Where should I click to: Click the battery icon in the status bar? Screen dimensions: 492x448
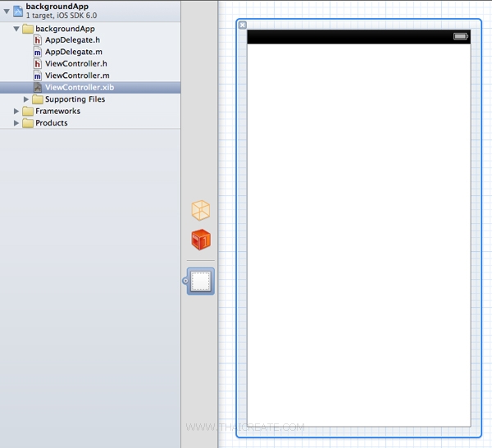[461, 37]
